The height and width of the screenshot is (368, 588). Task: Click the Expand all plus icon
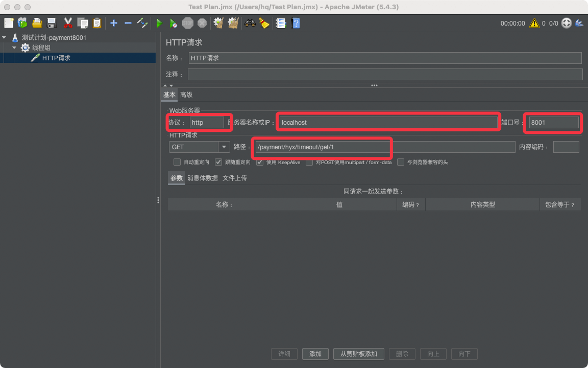tap(114, 24)
